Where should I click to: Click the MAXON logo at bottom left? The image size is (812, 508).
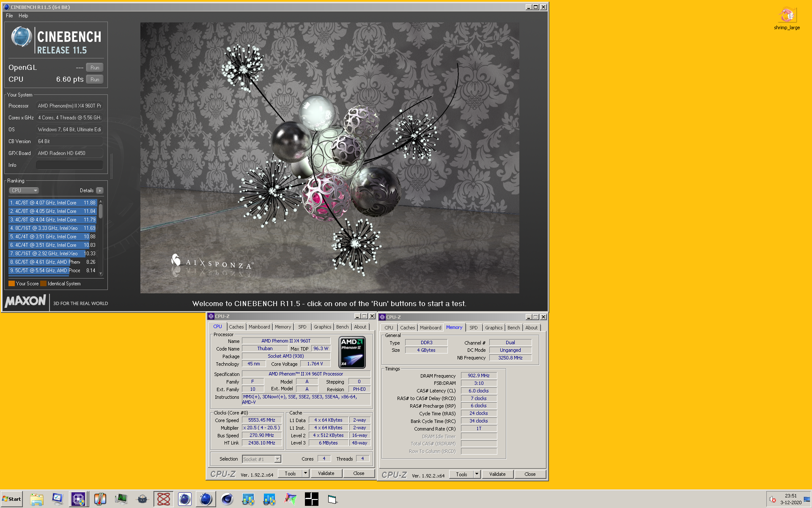click(25, 301)
